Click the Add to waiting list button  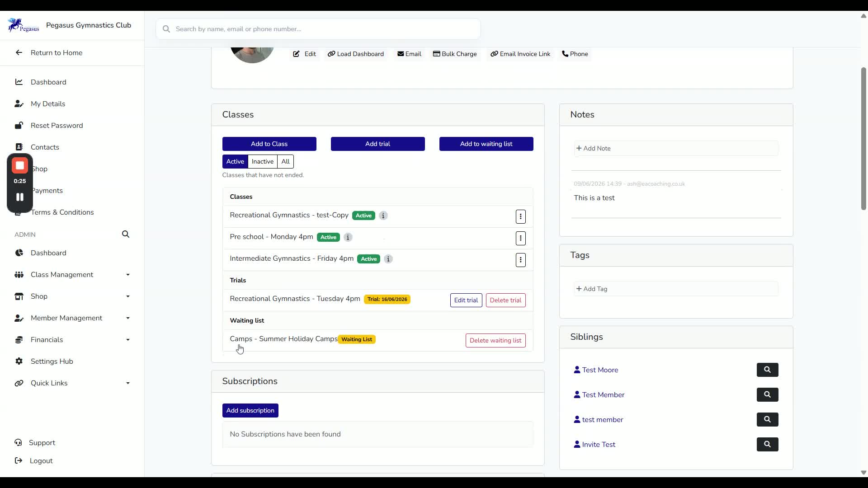point(486,144)
